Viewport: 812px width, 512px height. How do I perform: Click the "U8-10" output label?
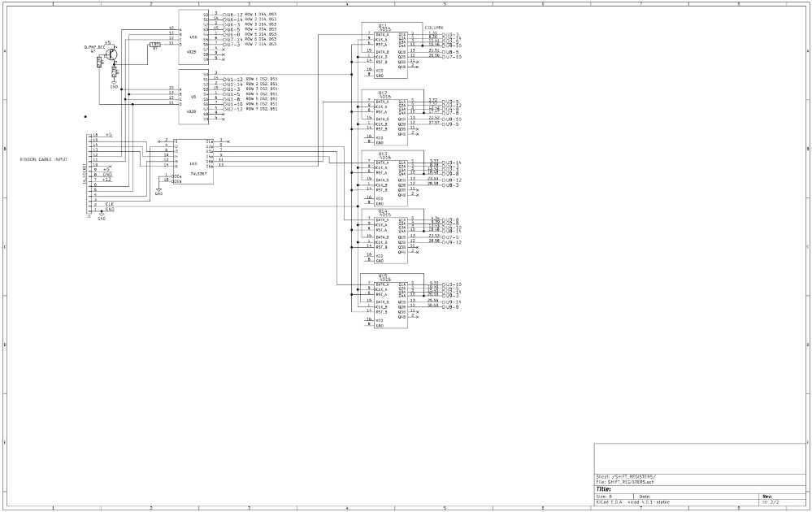[453, 119]
